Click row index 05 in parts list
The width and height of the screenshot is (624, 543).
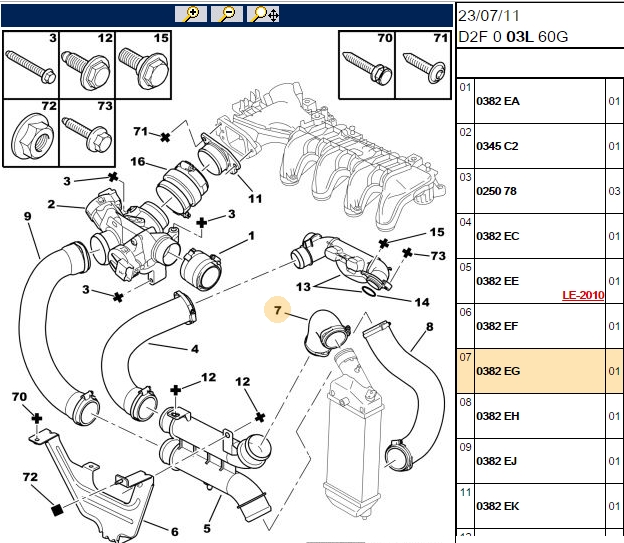tap(465, 267)
